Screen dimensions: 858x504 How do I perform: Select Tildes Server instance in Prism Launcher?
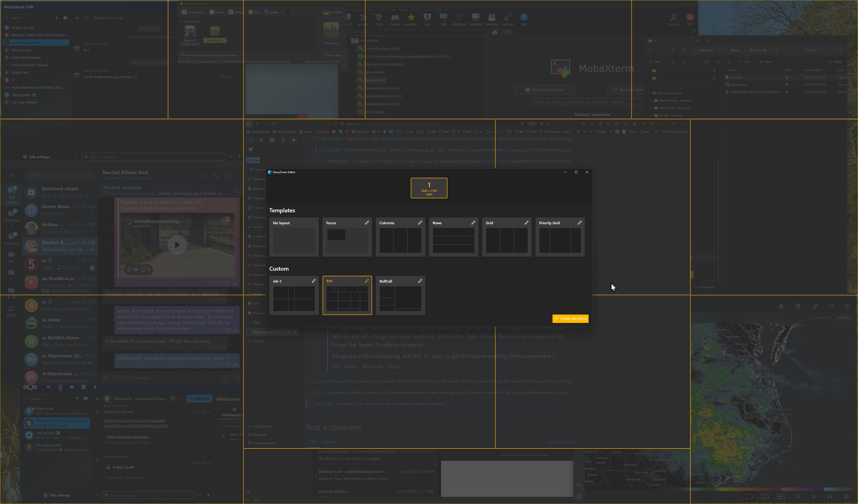click(215, 34)
